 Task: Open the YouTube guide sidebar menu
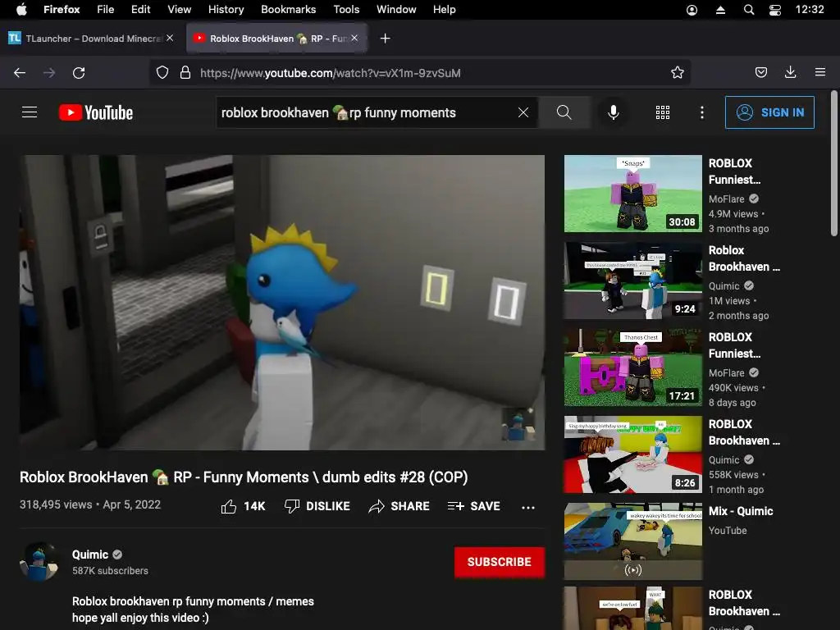click(30, 112)
